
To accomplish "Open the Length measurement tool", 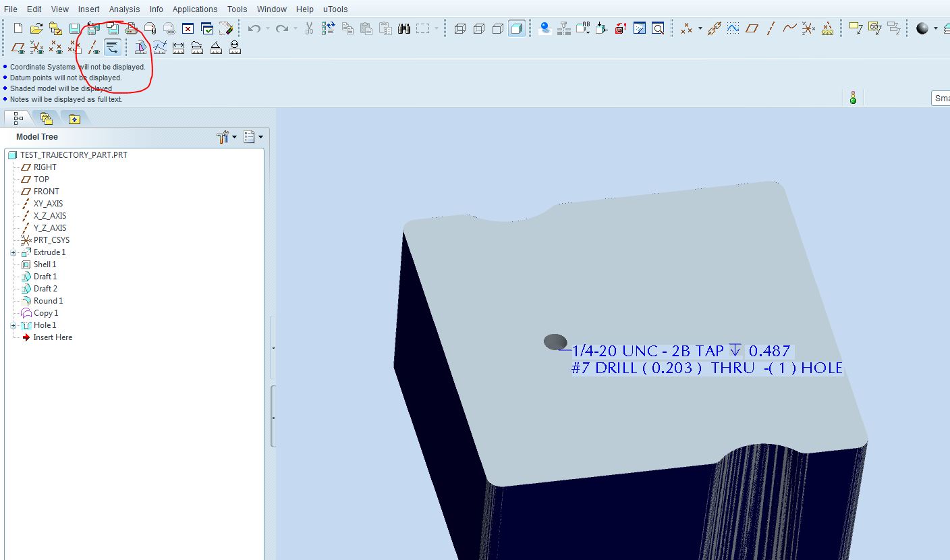I will click(x=197, y=47).
